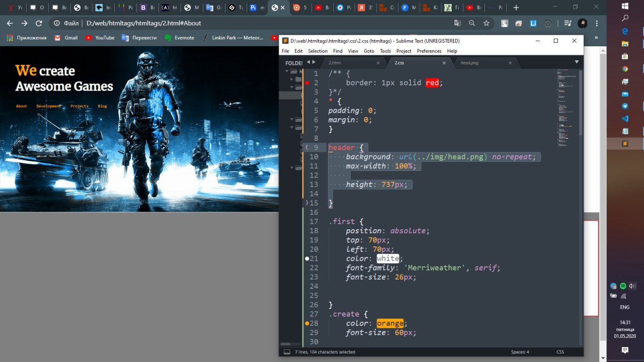
Task: Open the Windows Start button
Action: point(625,6)
